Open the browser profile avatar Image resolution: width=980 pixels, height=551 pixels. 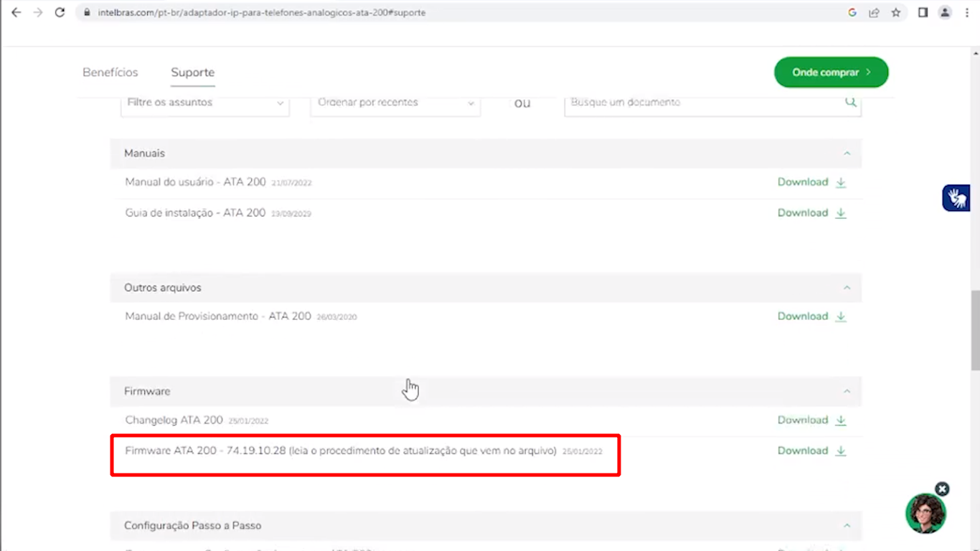coord(946,12)
